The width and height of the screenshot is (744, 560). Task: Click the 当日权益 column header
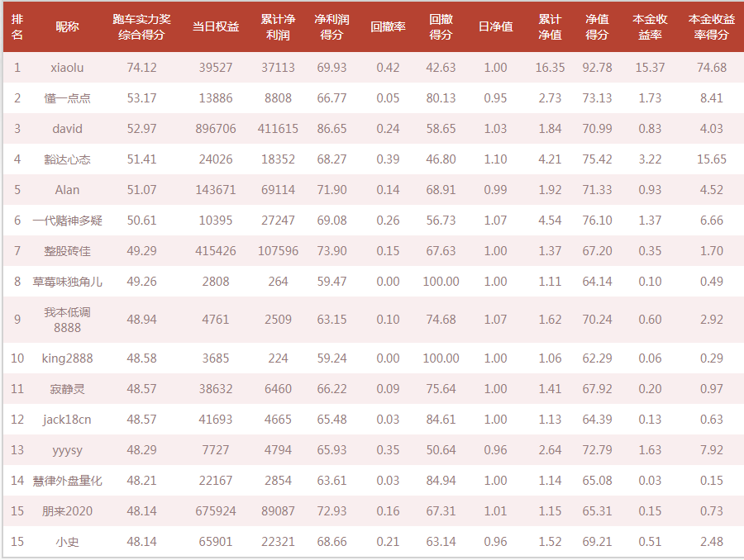(x=216, y=26)
